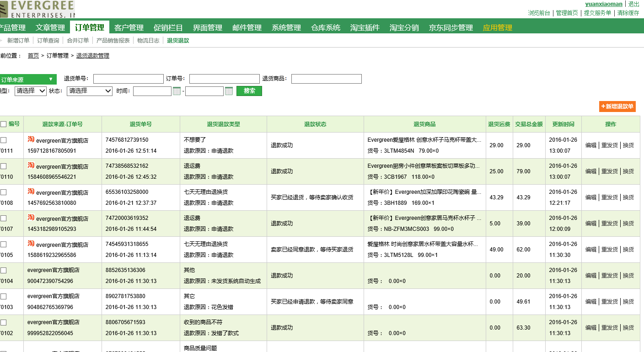The image size is (644, 352).
Task: Click the yuanxiaoman username link
Action: pos(604,4)
